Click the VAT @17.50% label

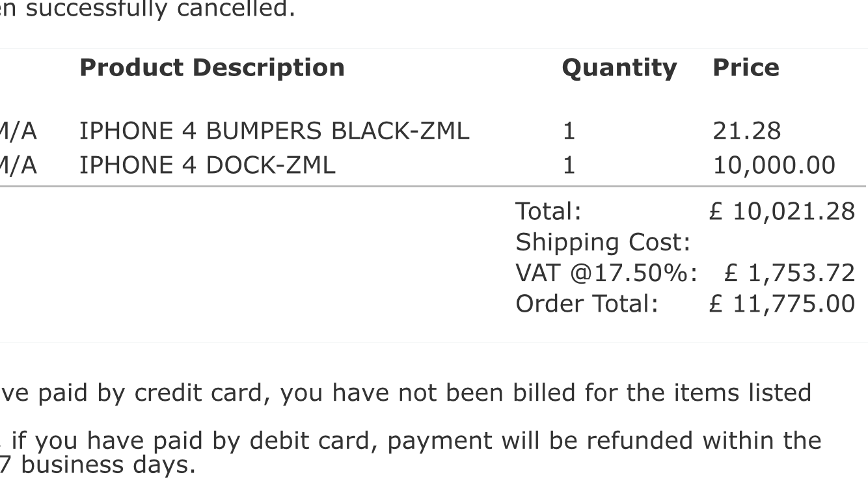coord(606,273)
